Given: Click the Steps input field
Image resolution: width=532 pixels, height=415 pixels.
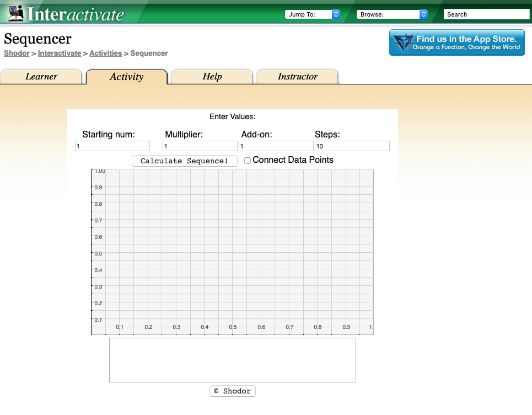Looking at the screenshot, I should coord(352,146).
